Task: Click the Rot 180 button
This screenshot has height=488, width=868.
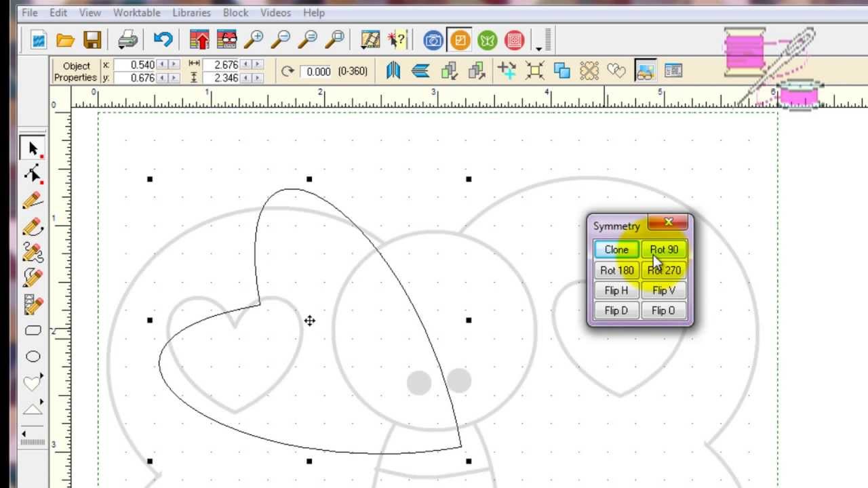Action: point(616,270)
